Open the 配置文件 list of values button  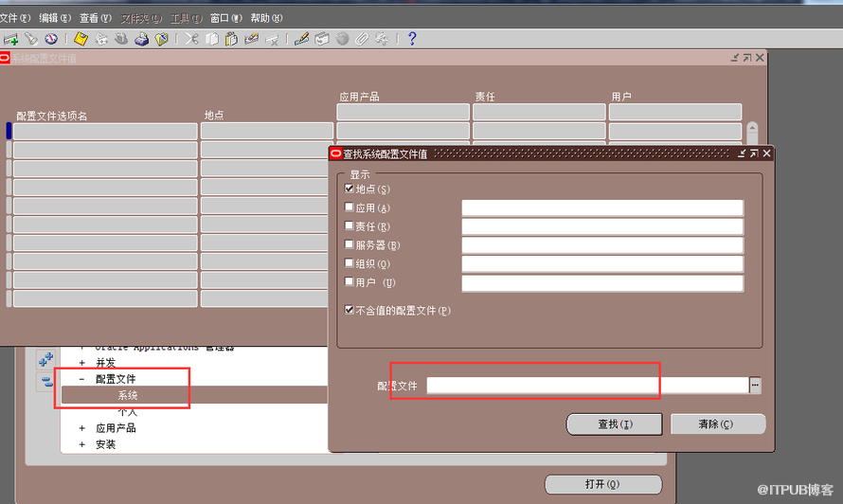[755, 386]
